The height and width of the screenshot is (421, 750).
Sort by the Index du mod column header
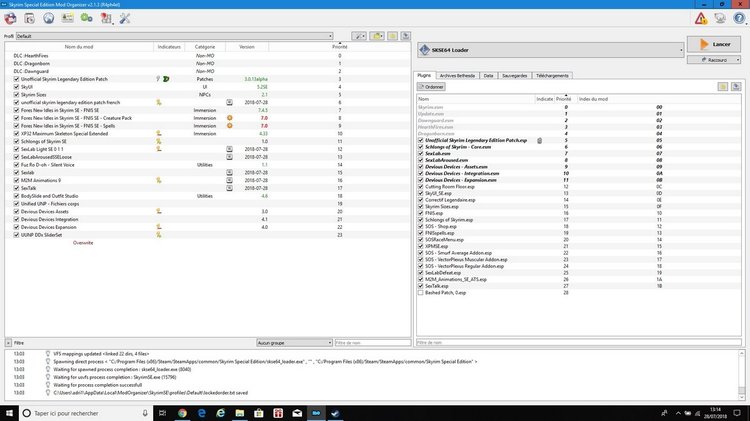659,99
